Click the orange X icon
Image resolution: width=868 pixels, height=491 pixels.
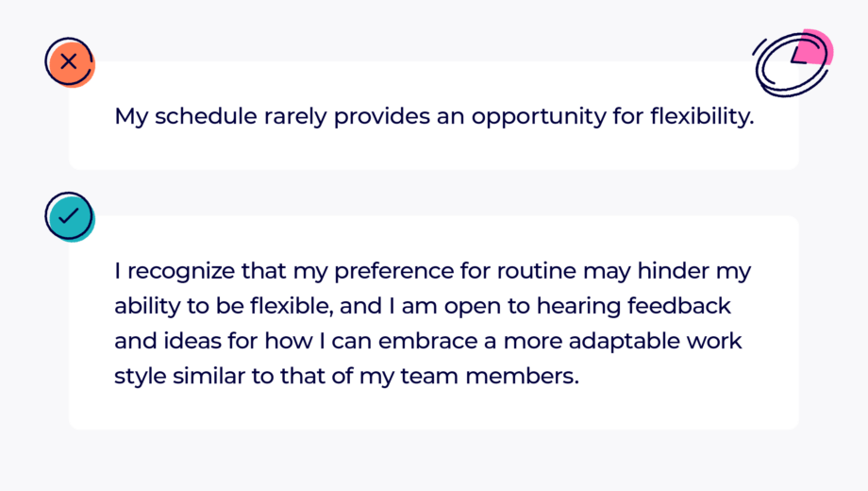point(69,63)
